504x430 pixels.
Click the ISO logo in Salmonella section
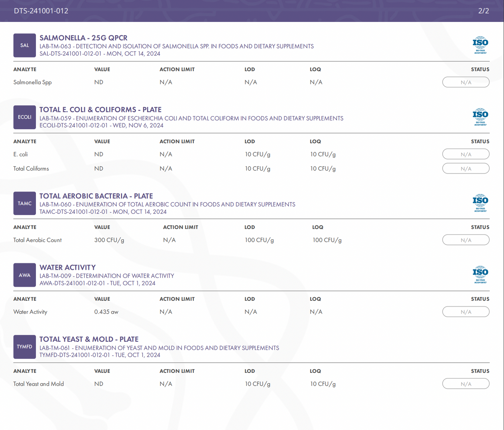480,45
